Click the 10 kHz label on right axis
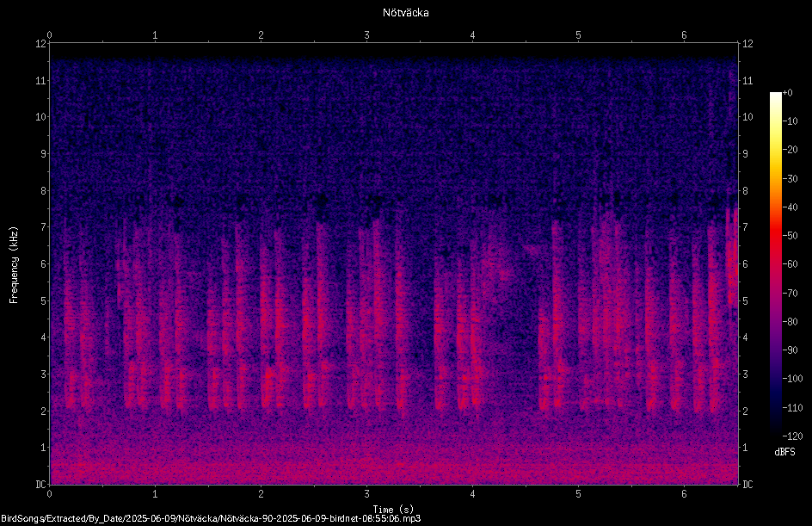Screen dimensions: 812x526 point(747,116)
